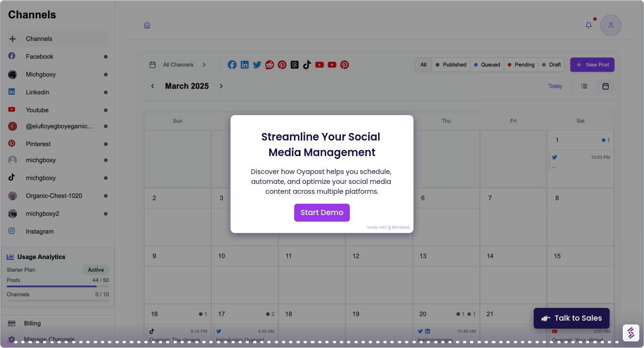
Task: Click the plus icon beside Channels
Action: (x=13, y=39)
